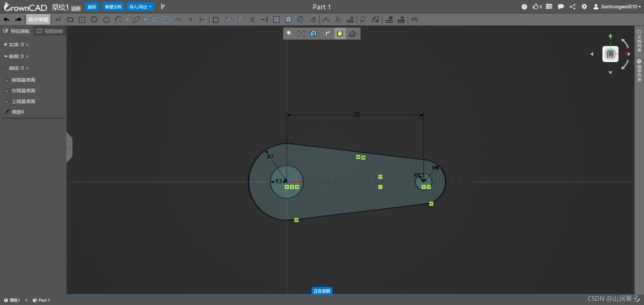Collapse the left feature panel handle
The height and width of the screenshot is (305, 644).
tap(69, 147)
